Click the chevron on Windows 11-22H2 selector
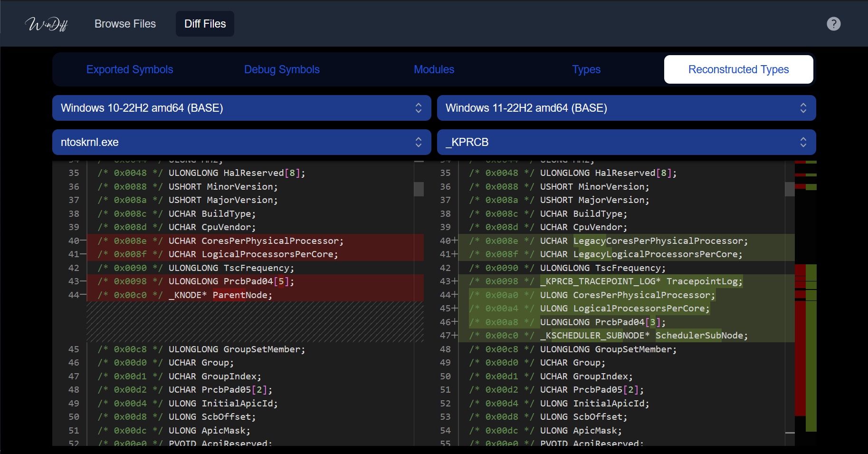Screen dimensions: 868x454 803,108
